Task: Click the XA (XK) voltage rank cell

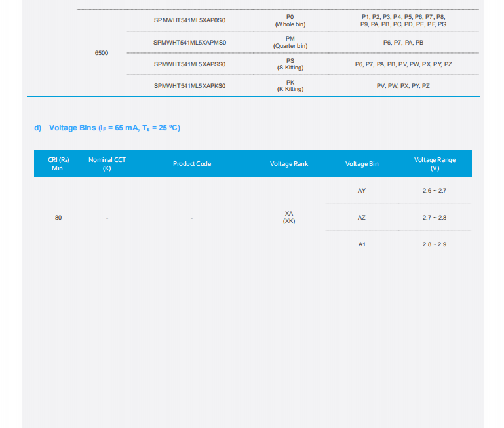Action: pos(289,217)
